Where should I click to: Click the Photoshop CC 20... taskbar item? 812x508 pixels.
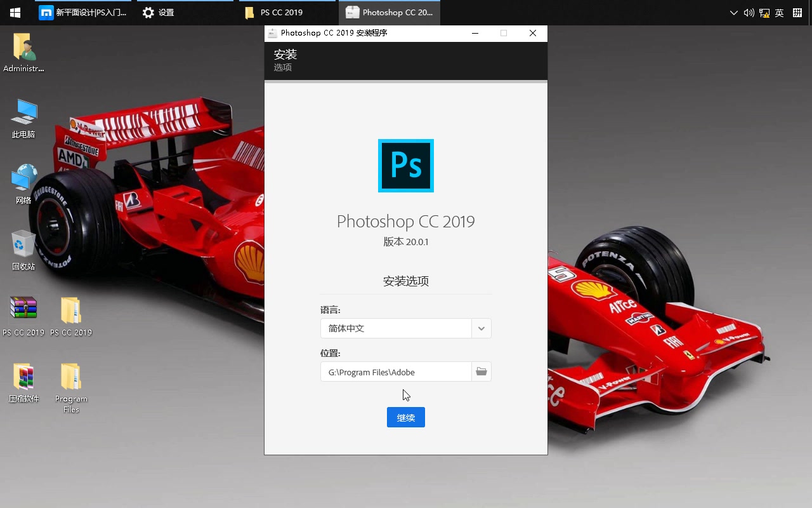coord(390,13)
